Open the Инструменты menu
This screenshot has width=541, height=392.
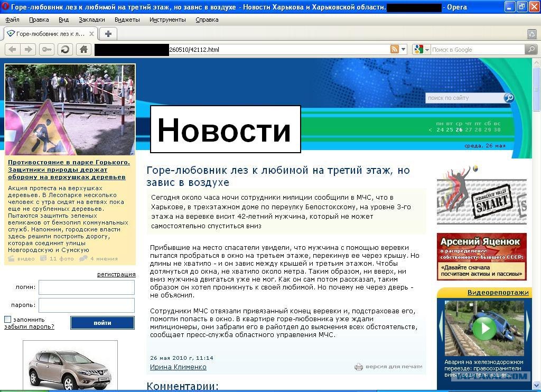point(167,20)
